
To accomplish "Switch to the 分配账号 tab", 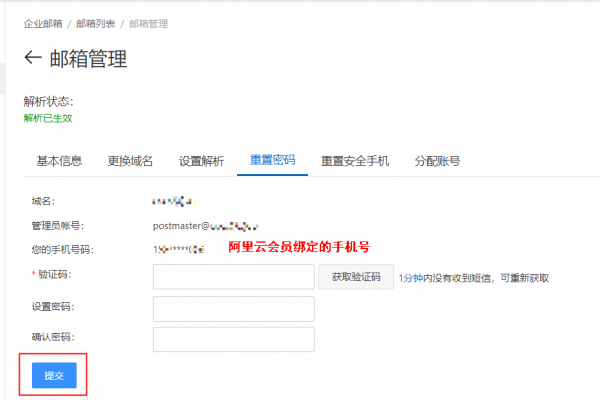I will pos(436,160).
